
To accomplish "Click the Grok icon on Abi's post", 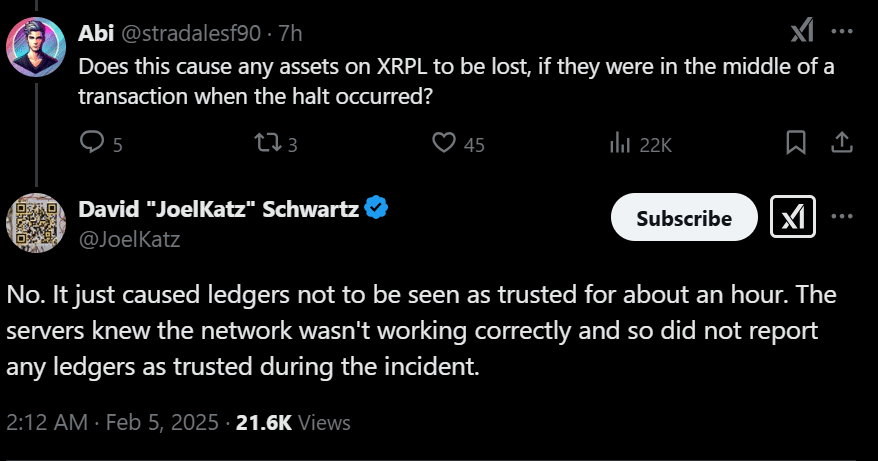I will click(802, 33).
